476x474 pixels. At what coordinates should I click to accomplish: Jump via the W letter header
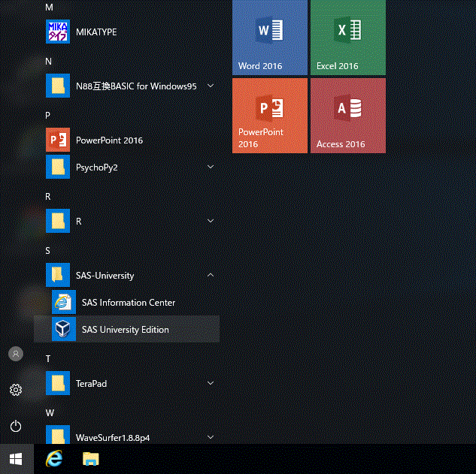click(50, 412)
